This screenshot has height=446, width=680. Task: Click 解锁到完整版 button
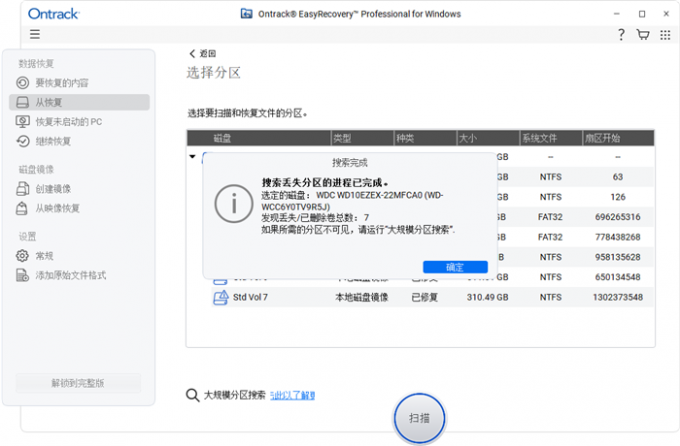click(78, 383)
